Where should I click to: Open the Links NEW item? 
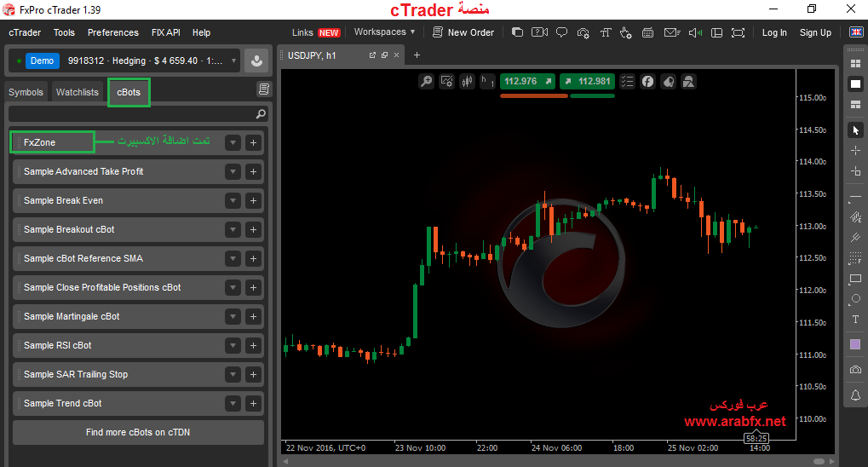[315, 32]
